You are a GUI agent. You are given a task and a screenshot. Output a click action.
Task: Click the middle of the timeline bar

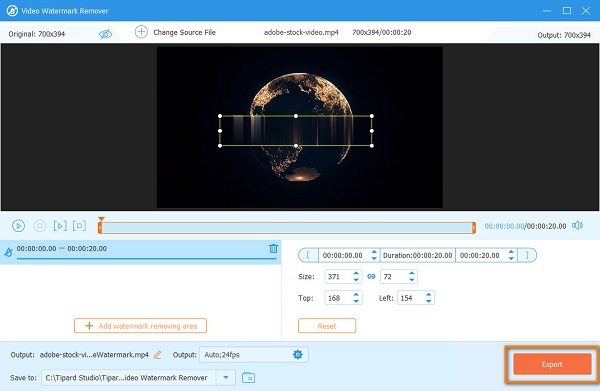coord(287,228)
